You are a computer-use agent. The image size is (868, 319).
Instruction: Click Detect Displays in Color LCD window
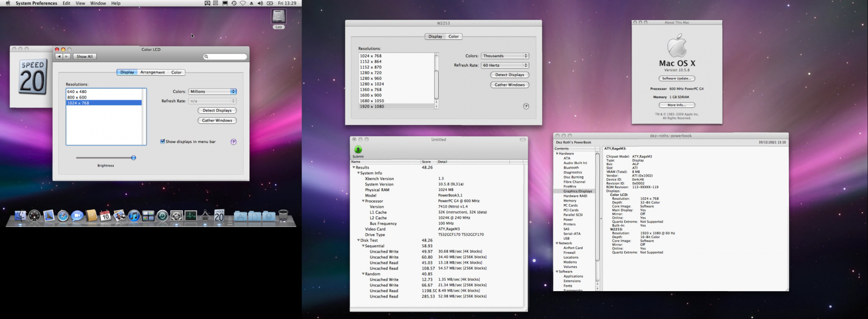pyautogui.click(x=217, y=110)
